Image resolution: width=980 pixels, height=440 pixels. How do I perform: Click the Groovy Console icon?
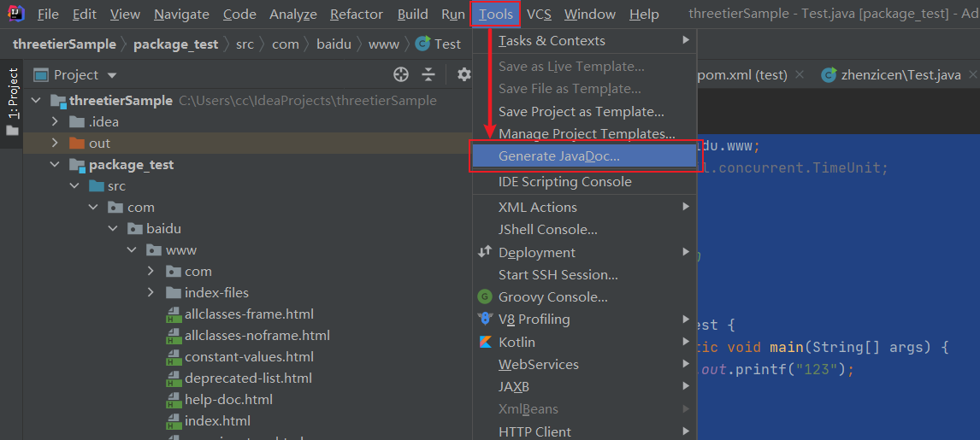(485, 296)
